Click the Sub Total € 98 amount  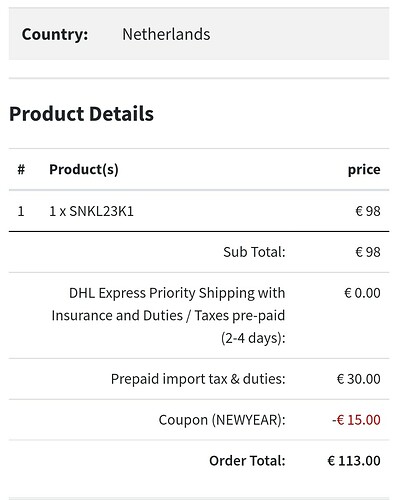coord(368,252)
